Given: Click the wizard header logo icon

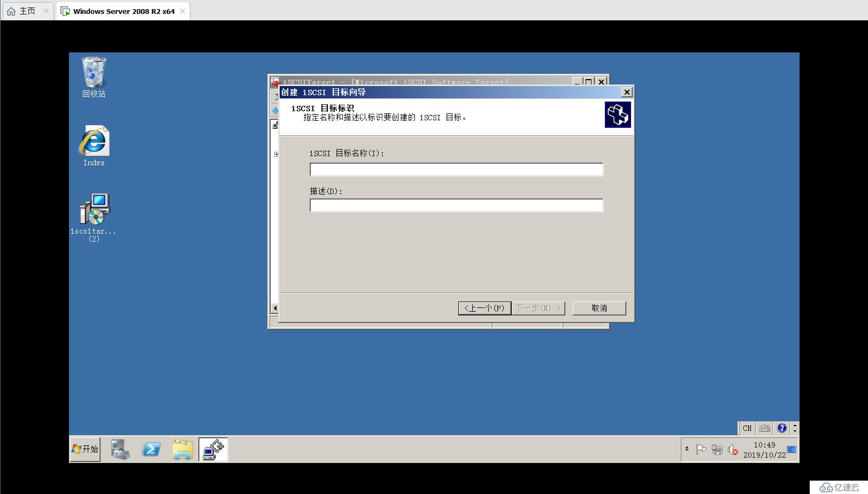Looking at the screenshot, I should coord(618,115).
